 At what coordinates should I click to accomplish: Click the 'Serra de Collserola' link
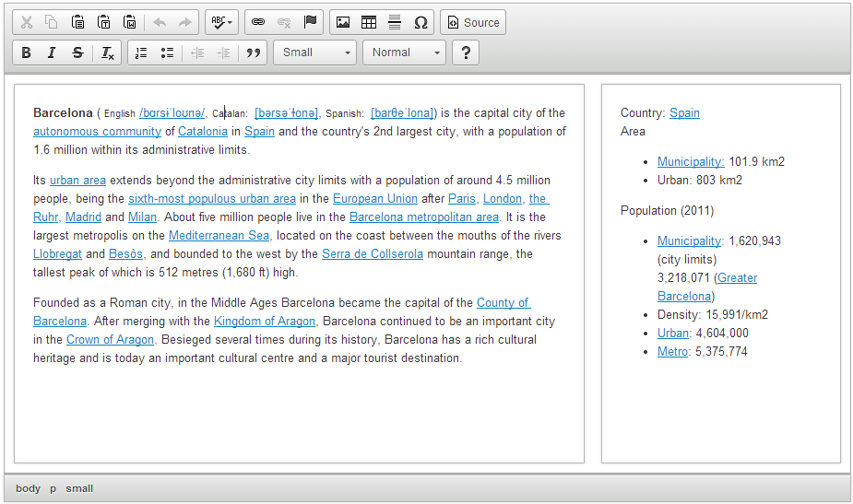coord(373,254)
